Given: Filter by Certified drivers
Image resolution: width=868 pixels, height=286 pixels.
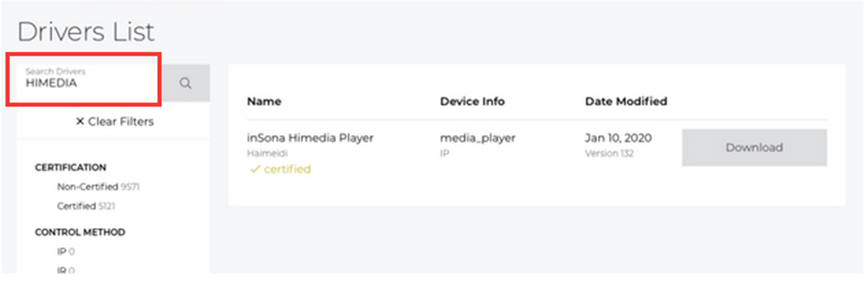Looking at the screenshot, I should pos(87,206).
